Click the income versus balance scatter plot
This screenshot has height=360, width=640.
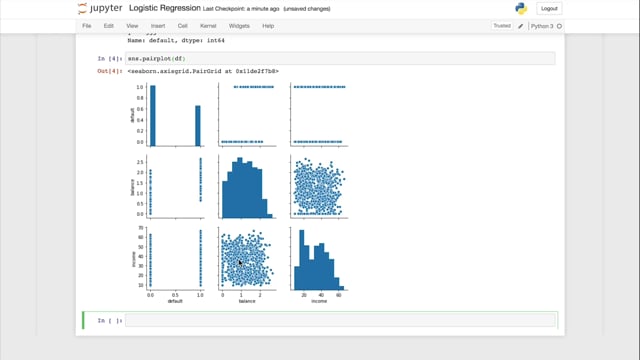247,259
